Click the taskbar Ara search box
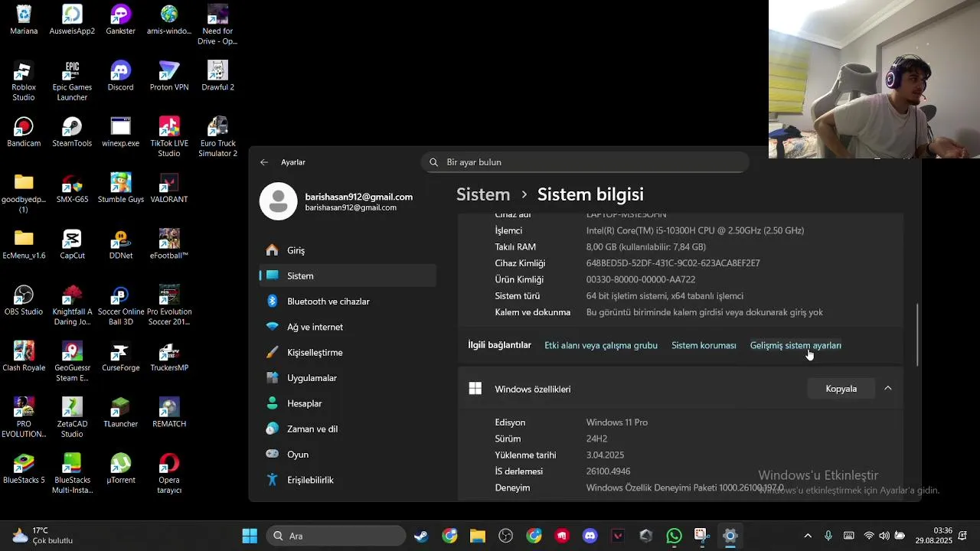The image size is (980, 551). pyautogui.click(x=336, y=536)
